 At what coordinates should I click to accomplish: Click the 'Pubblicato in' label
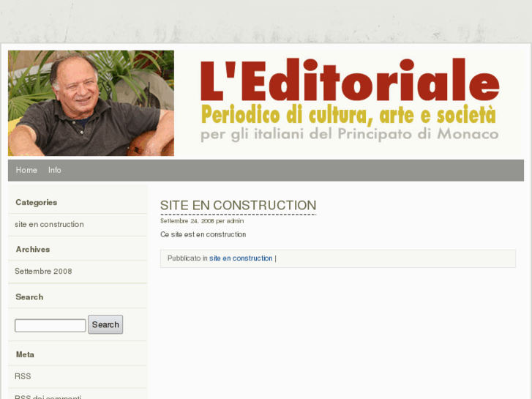point(187,258)
